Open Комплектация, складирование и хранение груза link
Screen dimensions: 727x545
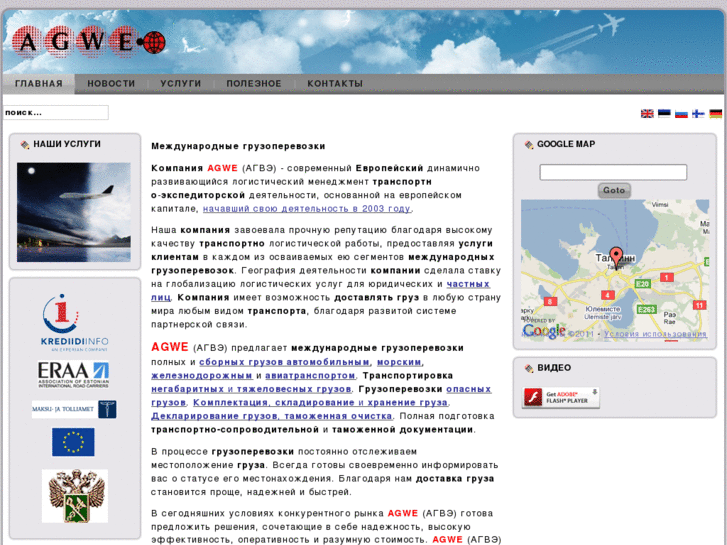coord(320,402)
